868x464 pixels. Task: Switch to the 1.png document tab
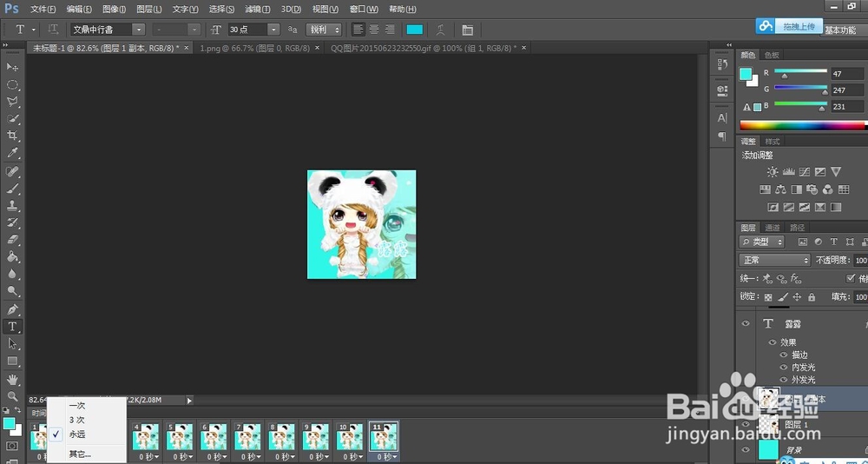tap(254, 49)
